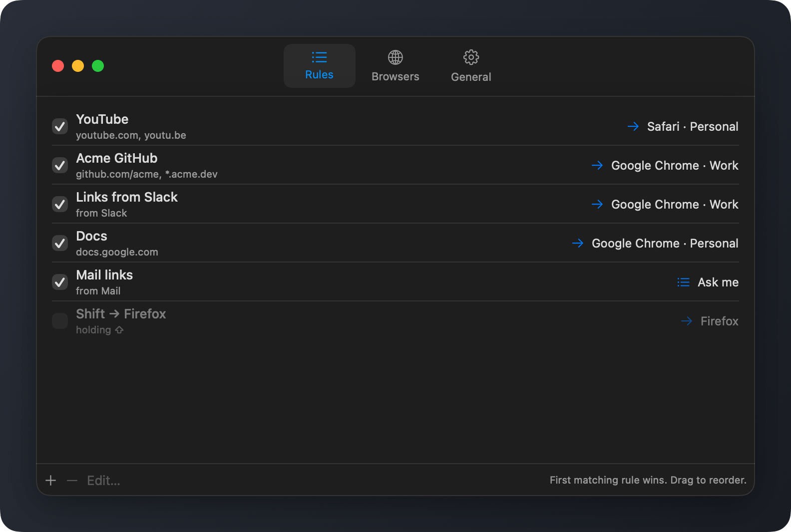
Task: Toggle the Links from Slack checkbox
Action: pos(60,204)
